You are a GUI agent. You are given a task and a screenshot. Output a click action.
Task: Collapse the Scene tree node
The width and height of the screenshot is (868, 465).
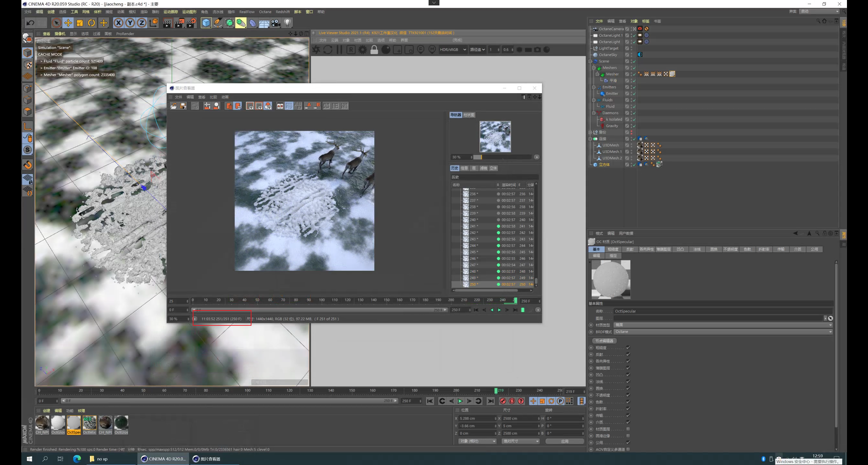590,61
